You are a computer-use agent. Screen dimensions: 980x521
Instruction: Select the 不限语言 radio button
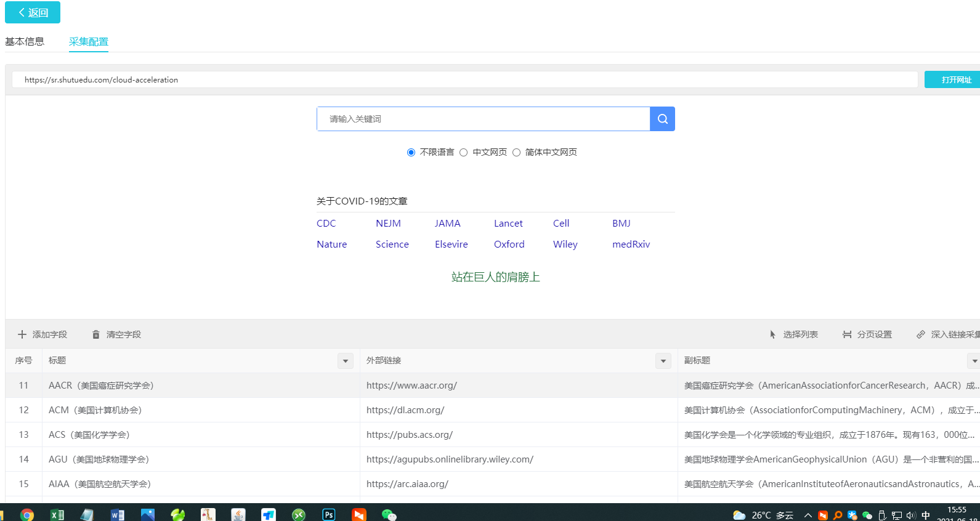(411, 152)
